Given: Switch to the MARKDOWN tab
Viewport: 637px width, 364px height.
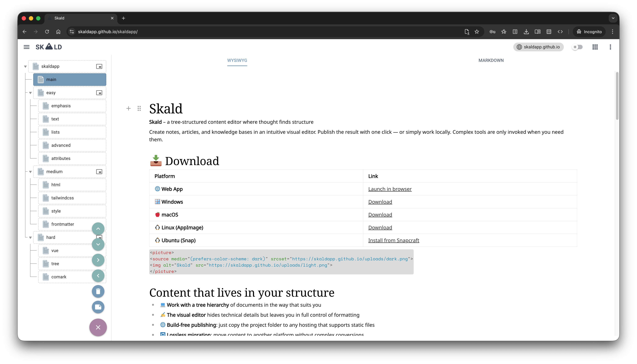Looking at the screenshot, I should coord(491,60).
